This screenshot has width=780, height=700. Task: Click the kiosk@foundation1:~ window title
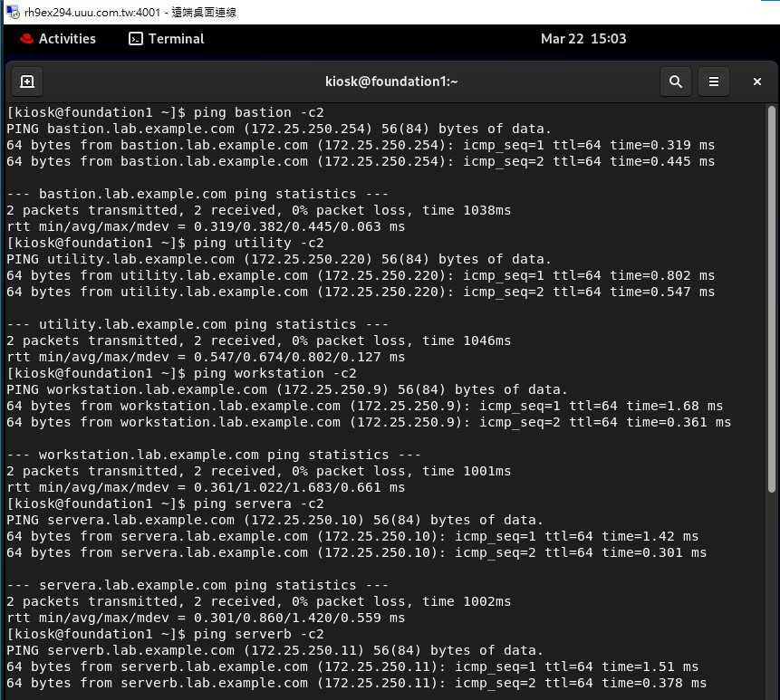point(391,82)
